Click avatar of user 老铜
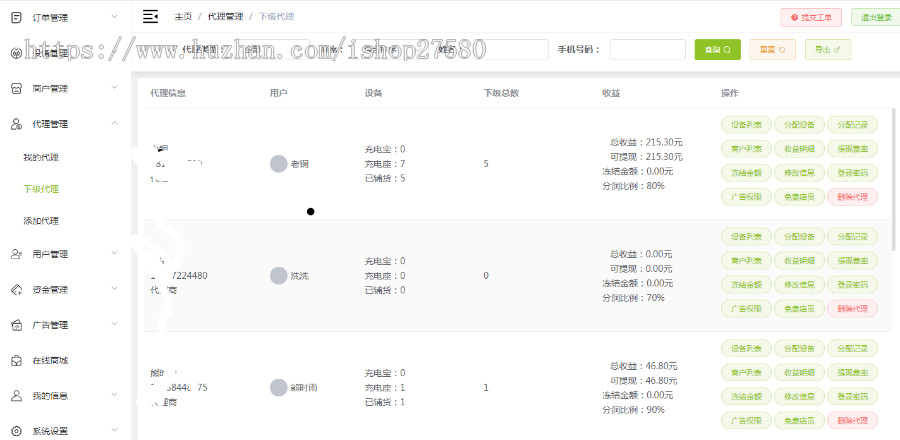 [x=278, y=163]
